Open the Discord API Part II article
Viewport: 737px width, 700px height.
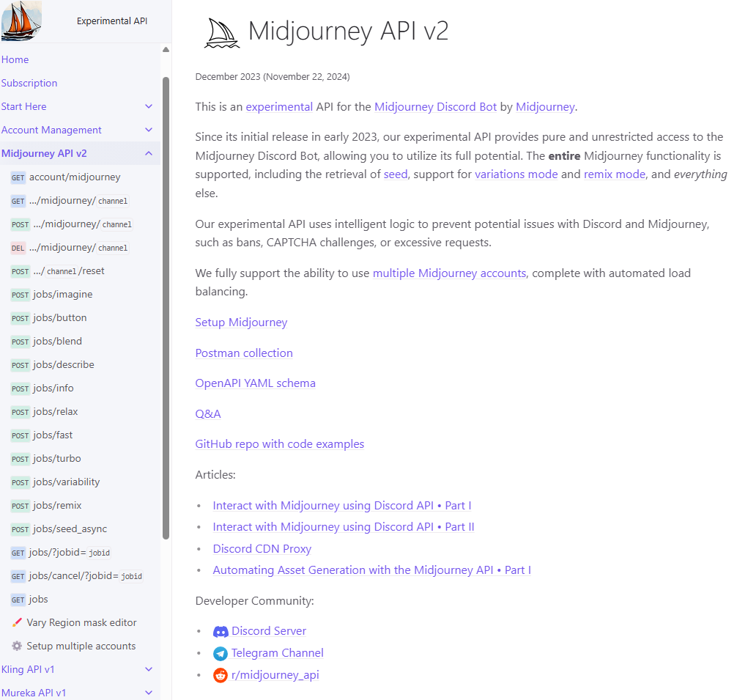coord(344,528)
